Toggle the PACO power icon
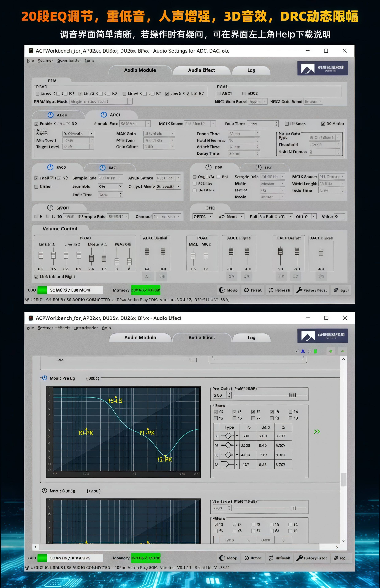Screen dimensions: 380x588 pyautogui.click(x=50, y=167)
